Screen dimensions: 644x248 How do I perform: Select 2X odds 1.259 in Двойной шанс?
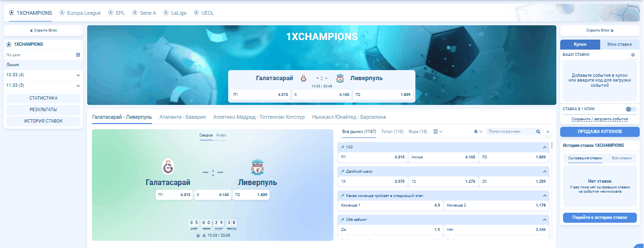click(x=513, y=181)
